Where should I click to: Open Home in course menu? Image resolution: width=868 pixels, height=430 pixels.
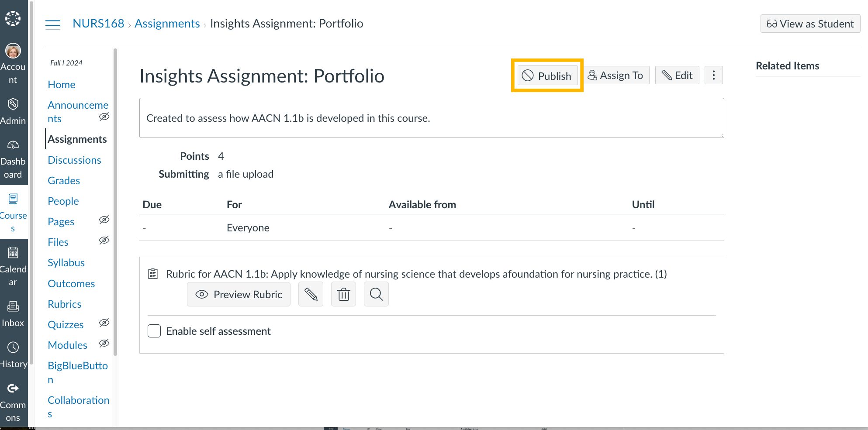click(x=62, y=85)
